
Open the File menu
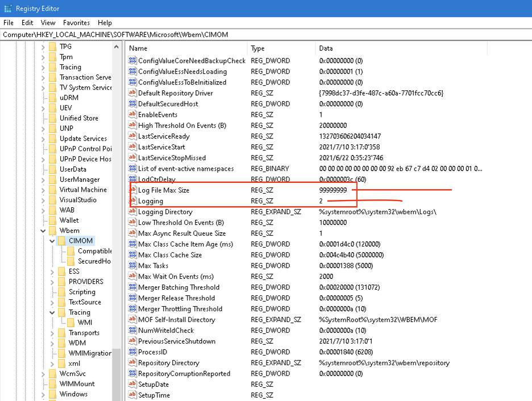[9, 23]
